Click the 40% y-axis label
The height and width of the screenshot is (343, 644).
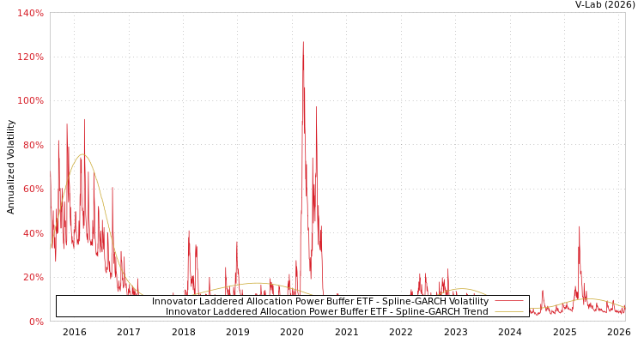tap(33, 233)
